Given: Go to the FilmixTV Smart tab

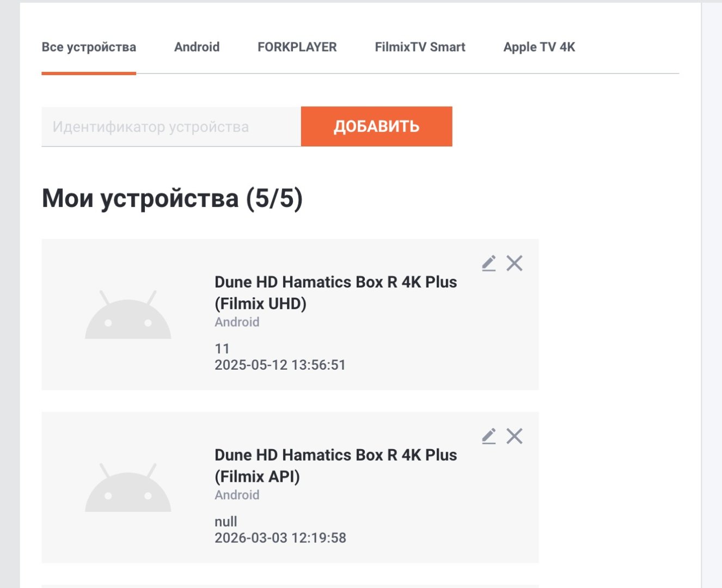Looking at the screenshot, I should [420, 47].
